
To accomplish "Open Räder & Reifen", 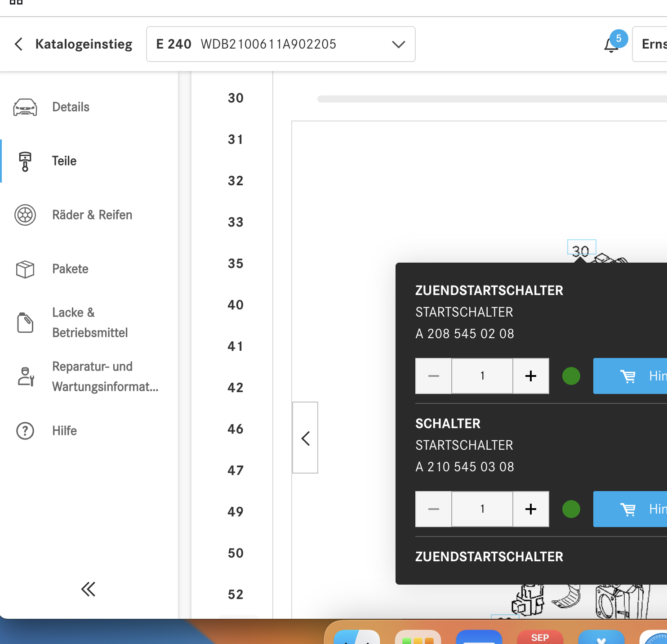I will (x=92, y=215).
